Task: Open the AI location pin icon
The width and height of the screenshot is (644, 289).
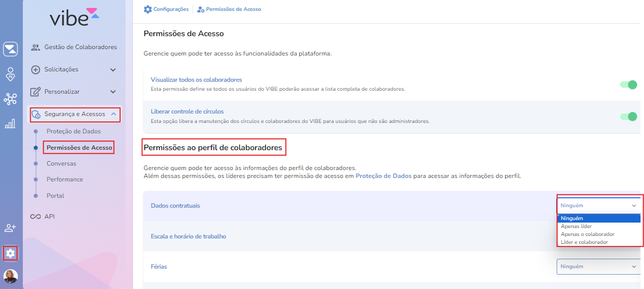Action: pos(10,74)
